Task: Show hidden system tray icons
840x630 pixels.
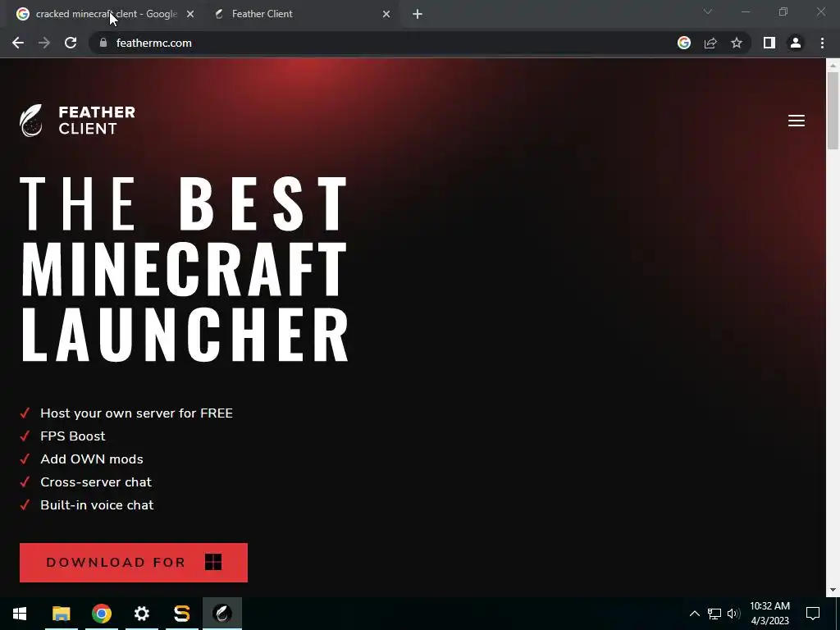Action: pos(694,614)
